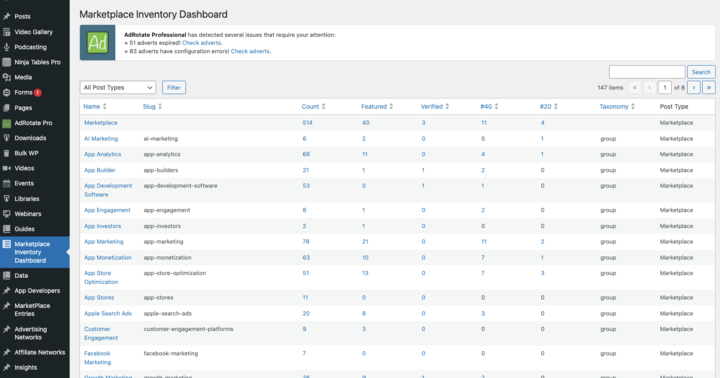Click the Affiliate Networks pin icon

6,352
